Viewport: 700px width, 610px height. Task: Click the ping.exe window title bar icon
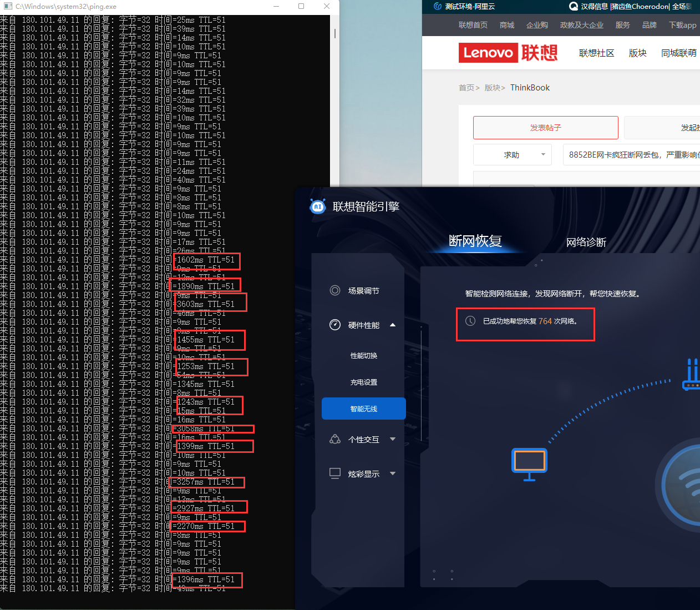8,7
